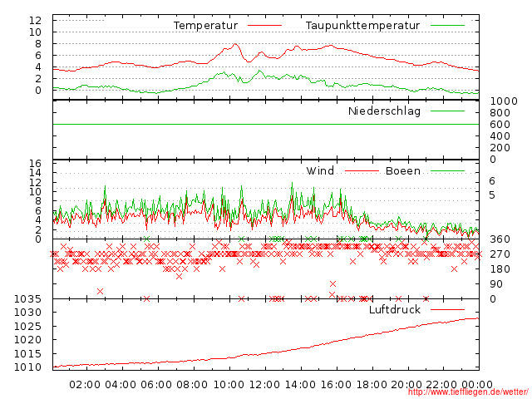Click the 16 wind speed axis value
This screenshot has height=399, width=532.
click(x=35, y=164)
